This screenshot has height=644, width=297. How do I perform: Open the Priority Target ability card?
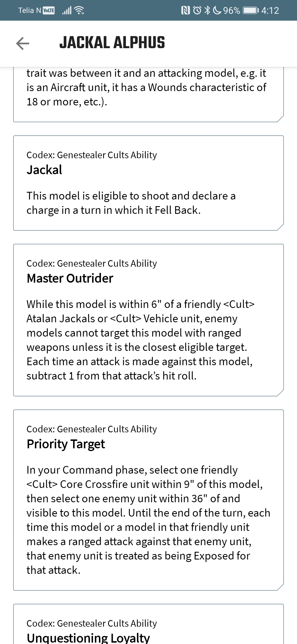(148, 500)
